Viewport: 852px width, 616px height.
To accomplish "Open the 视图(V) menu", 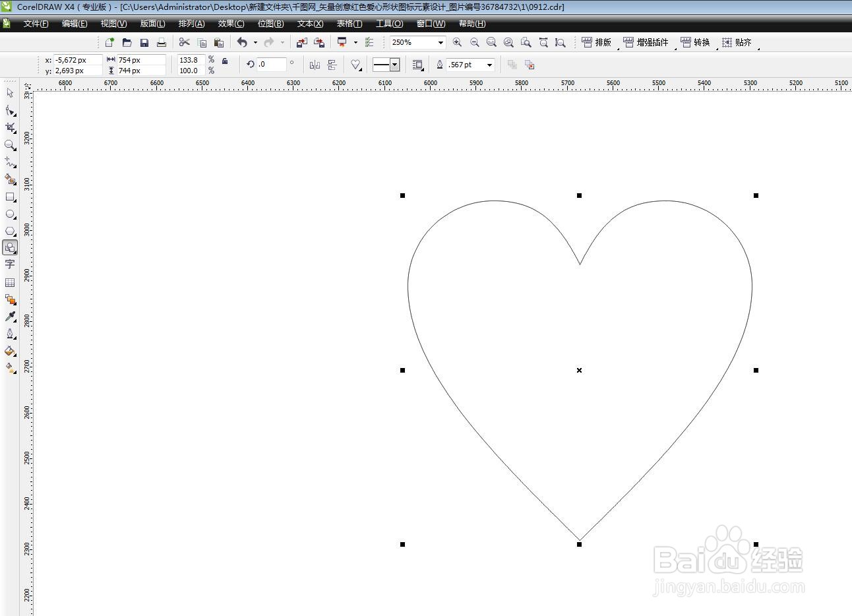I will pyautogui.click(x=113, y=24).
